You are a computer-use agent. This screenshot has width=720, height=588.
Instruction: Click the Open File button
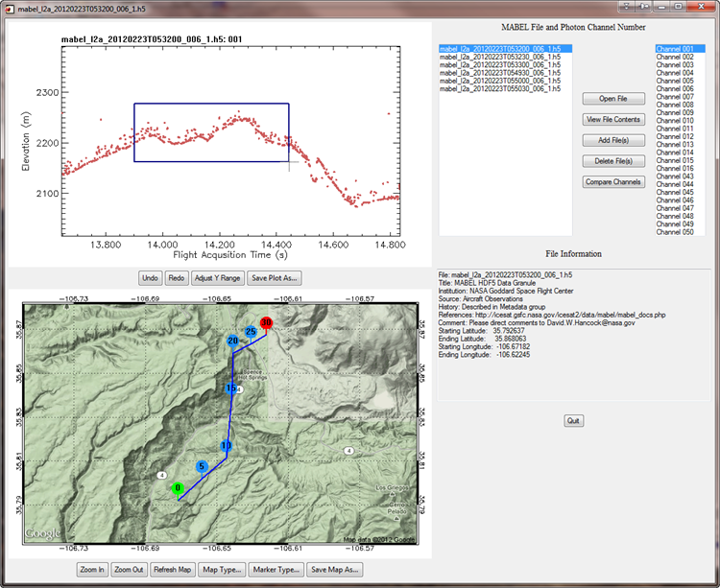click(613, 98)
